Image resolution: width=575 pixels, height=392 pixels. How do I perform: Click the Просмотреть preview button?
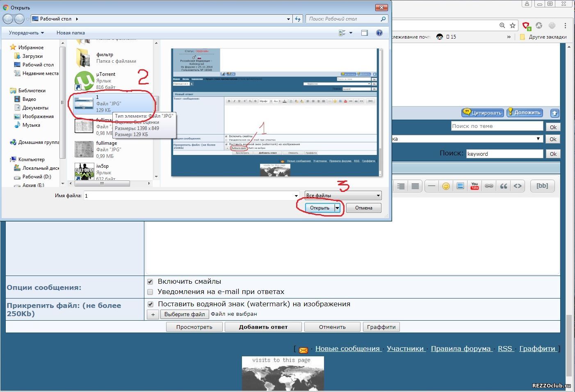[x=194, y=327]
